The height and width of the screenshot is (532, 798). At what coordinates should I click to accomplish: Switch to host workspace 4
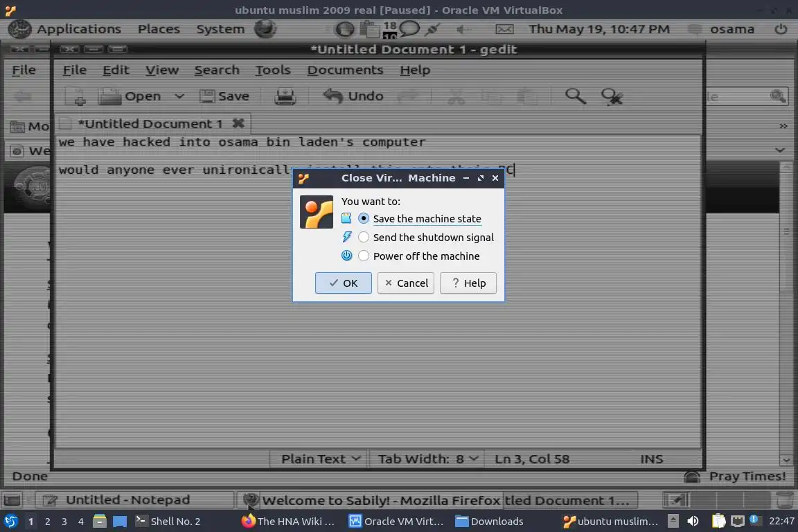(80, 522)
